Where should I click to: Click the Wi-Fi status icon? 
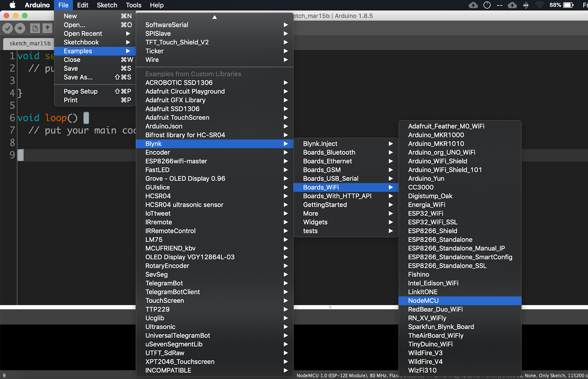[x=539, y=5]
